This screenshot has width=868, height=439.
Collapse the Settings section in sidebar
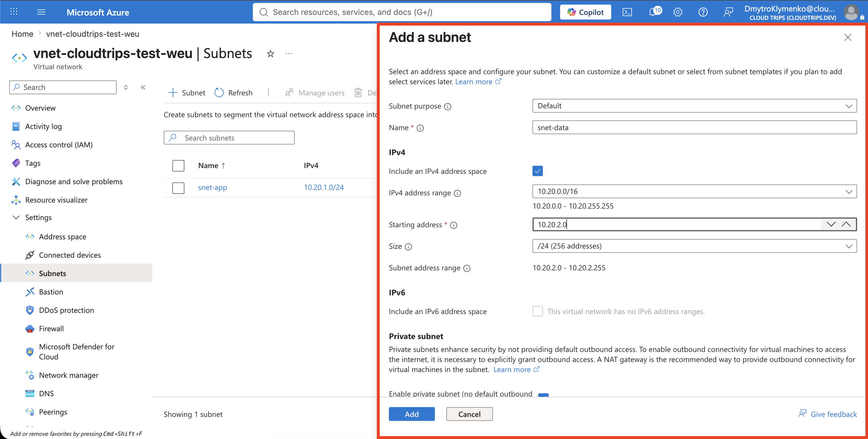pos(16,217)
